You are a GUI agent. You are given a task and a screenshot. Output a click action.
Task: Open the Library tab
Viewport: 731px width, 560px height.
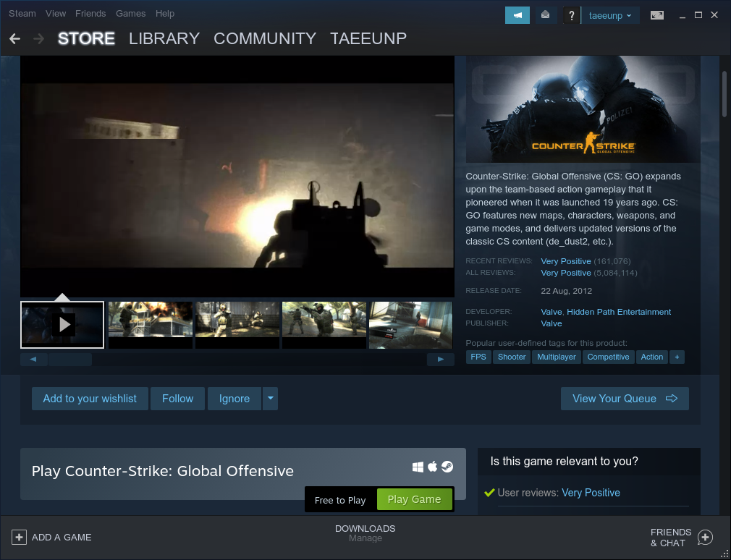(x=164, y=38)
